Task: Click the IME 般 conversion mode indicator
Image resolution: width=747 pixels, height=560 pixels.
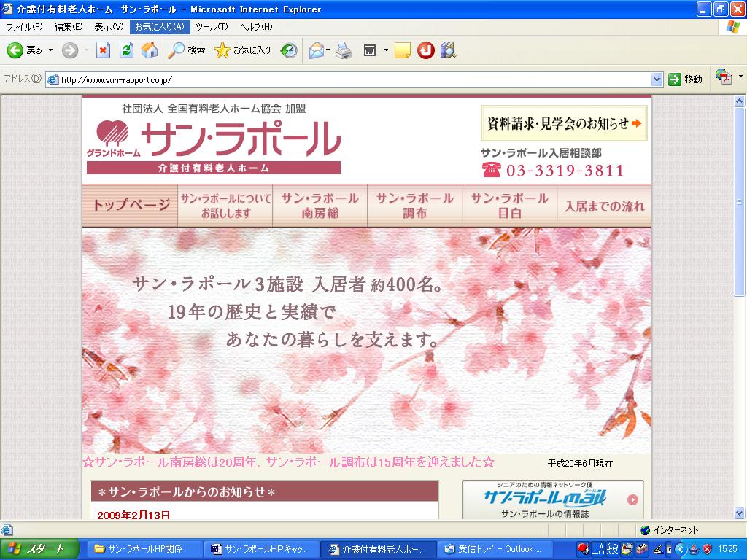Action: (612, 549)
